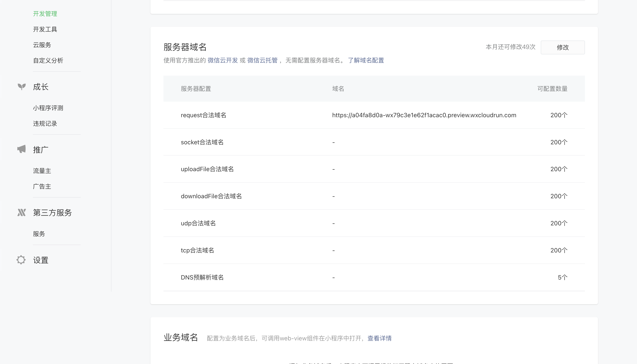Open 查看详情 link for 业务域名
The height and width of the screenshot is (364, 637).
click(379, 338)
